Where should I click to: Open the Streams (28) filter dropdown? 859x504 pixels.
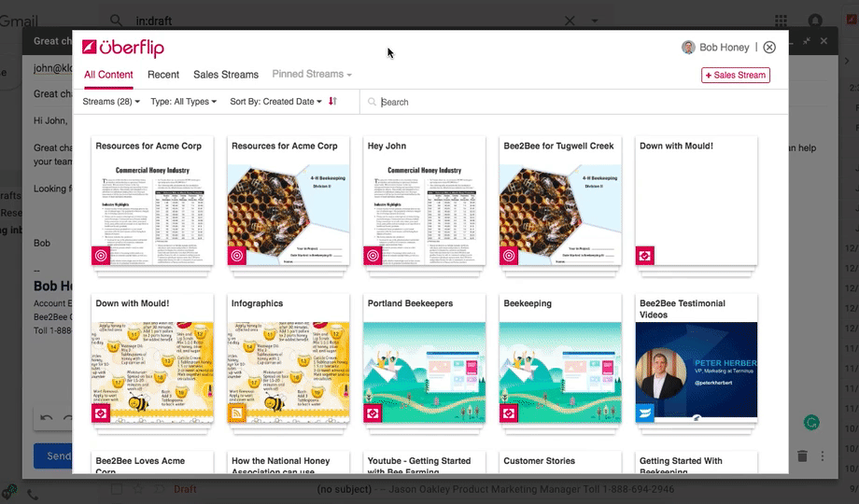tap(111, 102)
